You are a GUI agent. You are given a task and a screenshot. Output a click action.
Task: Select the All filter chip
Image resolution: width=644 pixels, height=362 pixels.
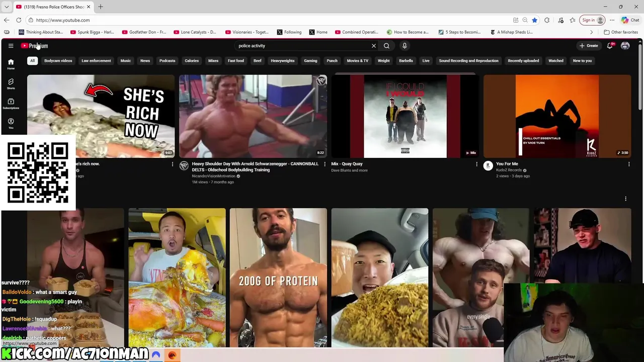pos(32,61)
